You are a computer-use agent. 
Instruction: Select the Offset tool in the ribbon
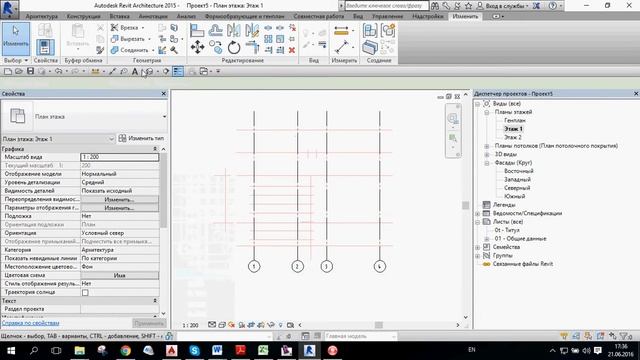click(216, 30)
